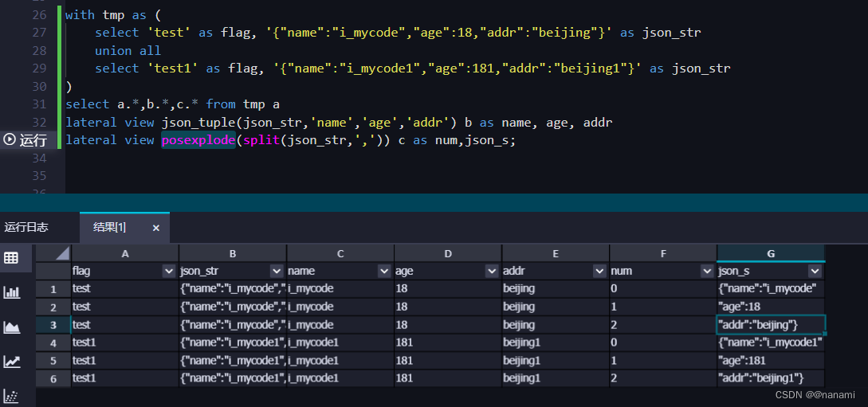This screenshot has height=407, width=868.
Task: Click num cell 0 in row 1
Action: pos(662,288)
